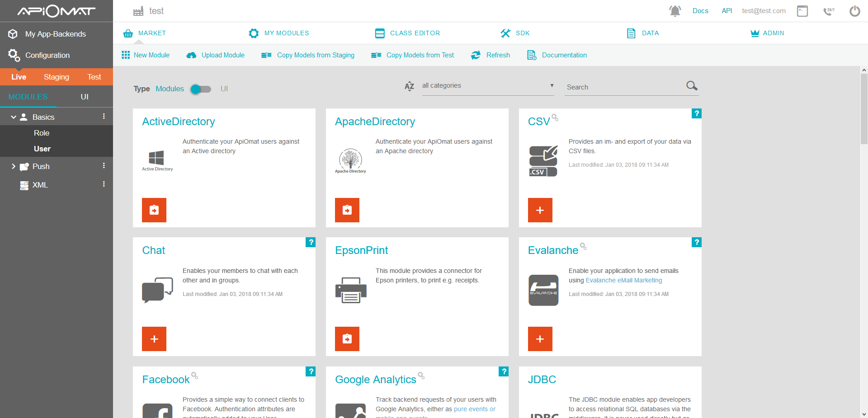The width and height of the screenshot is (868, 418).
Task: Click the 24/7 phone support icon
Action: (x=829, y=11)
